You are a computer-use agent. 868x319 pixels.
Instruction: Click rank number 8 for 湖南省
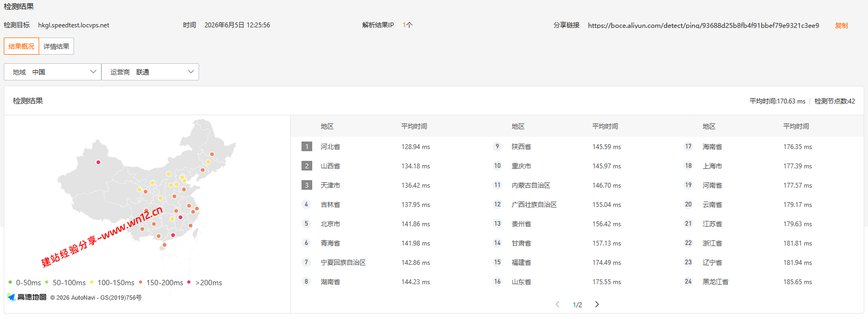(x=306, y=281)
